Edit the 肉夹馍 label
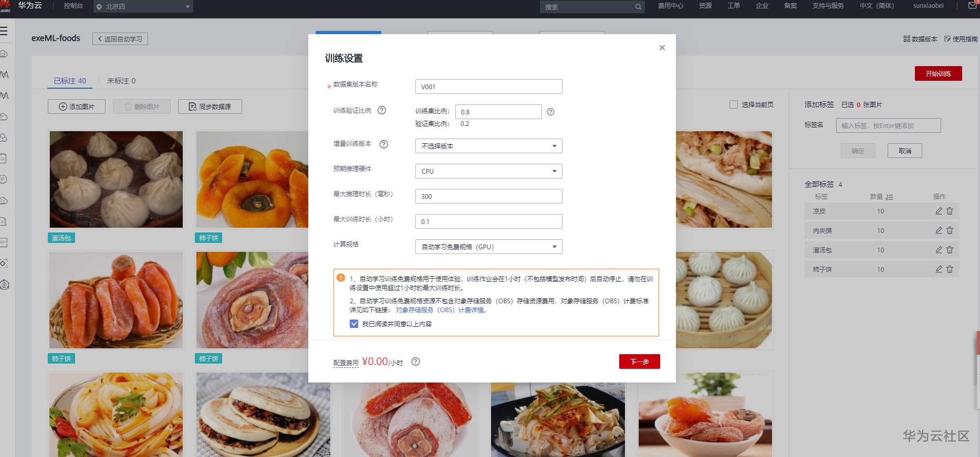 click(x=939, y=230)
